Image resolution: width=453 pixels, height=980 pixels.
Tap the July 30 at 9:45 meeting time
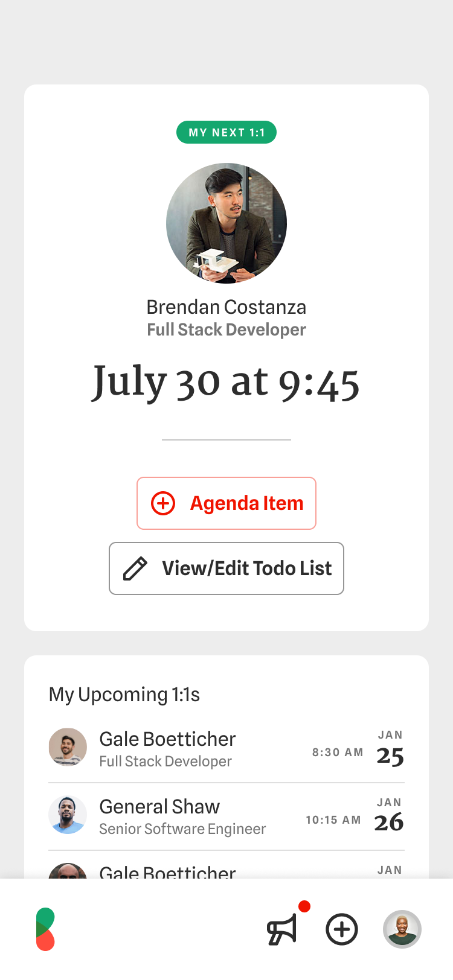(226, 383)
